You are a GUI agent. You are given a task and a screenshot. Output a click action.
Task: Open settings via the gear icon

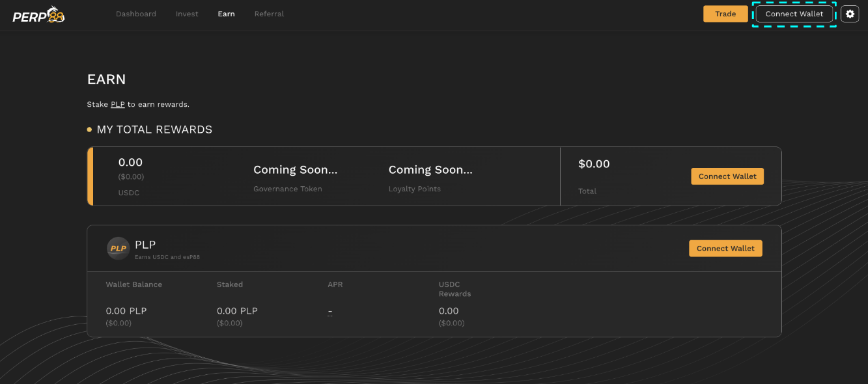click(x=850, y=14)
